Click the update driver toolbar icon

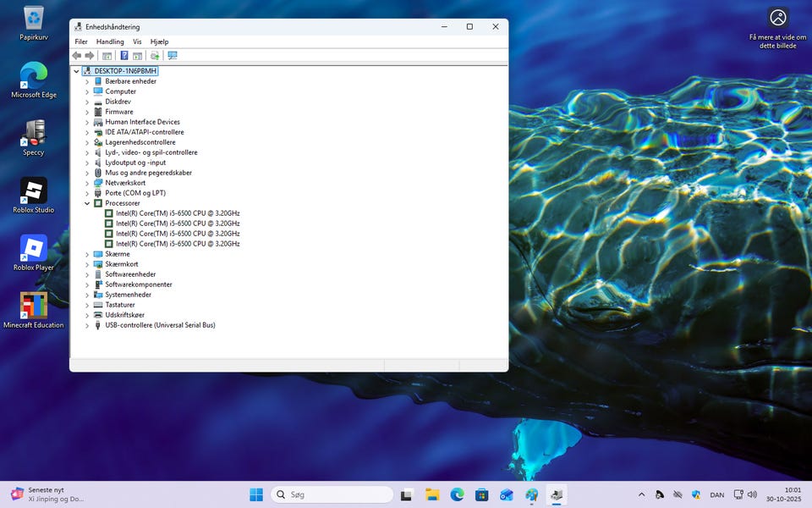point(155,56)
